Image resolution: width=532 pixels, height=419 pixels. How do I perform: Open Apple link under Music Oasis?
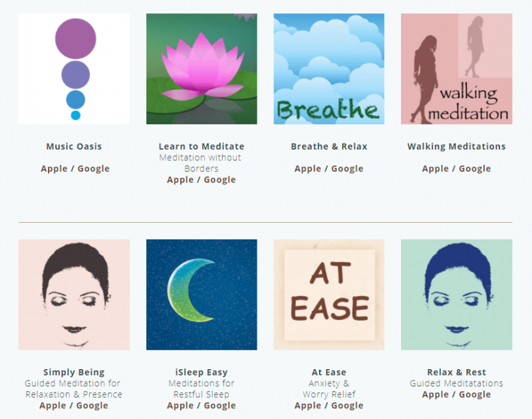tap(54, 169)
